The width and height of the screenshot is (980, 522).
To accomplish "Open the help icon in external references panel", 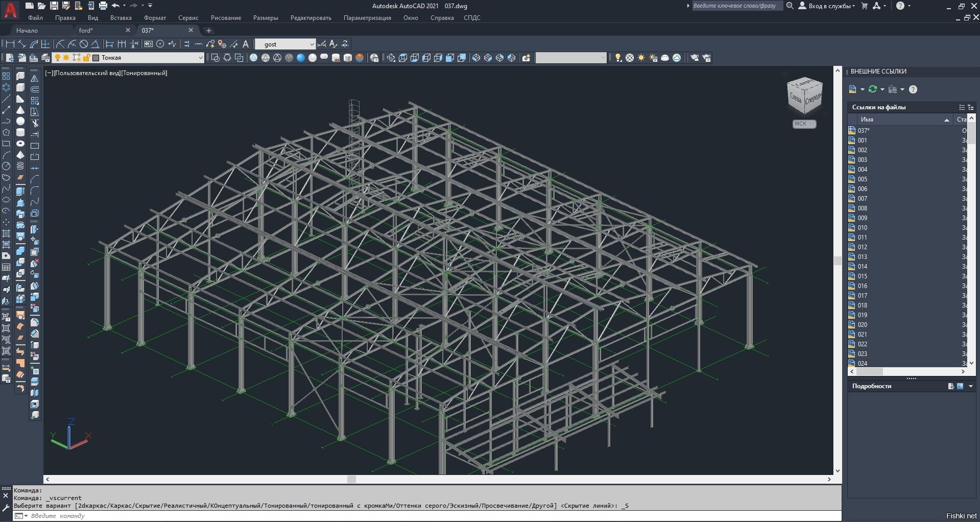I will pyautogui.click(x=913, y=89).
